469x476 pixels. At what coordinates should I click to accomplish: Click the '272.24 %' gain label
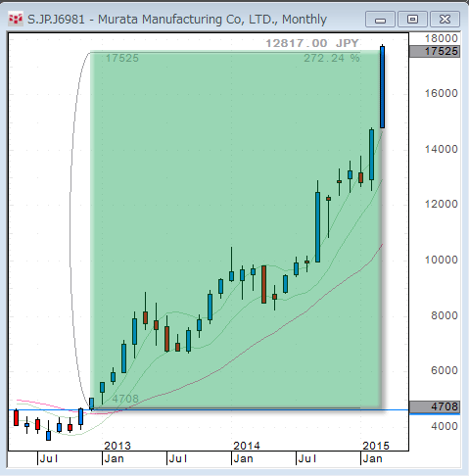pyautogui.click(x=332, y=59)
